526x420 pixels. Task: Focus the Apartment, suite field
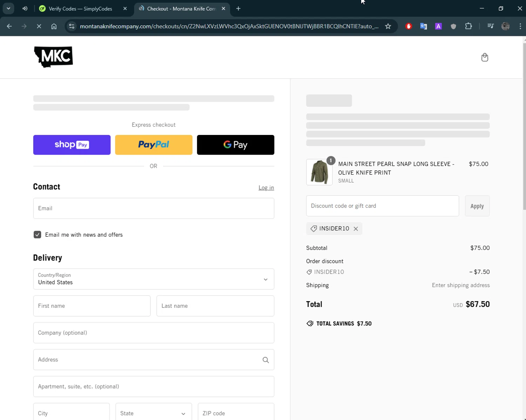154,387
